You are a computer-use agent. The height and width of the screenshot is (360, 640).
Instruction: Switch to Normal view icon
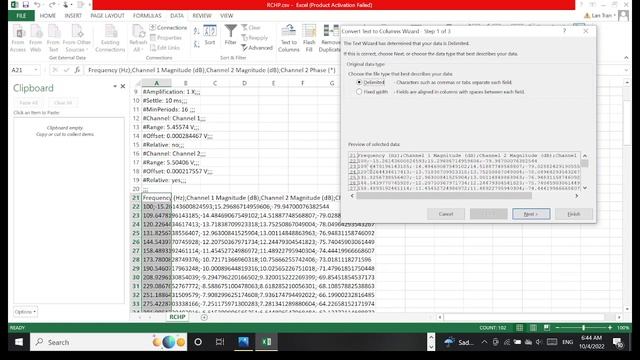520,328
